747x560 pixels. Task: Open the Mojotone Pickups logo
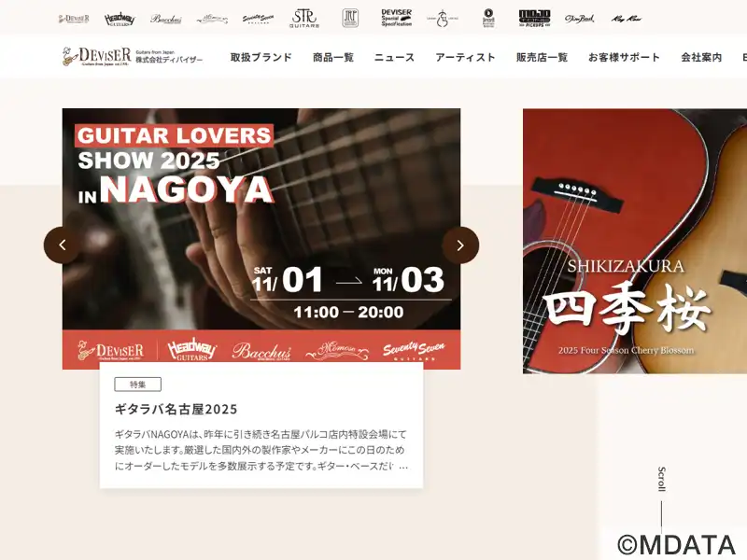534,18
